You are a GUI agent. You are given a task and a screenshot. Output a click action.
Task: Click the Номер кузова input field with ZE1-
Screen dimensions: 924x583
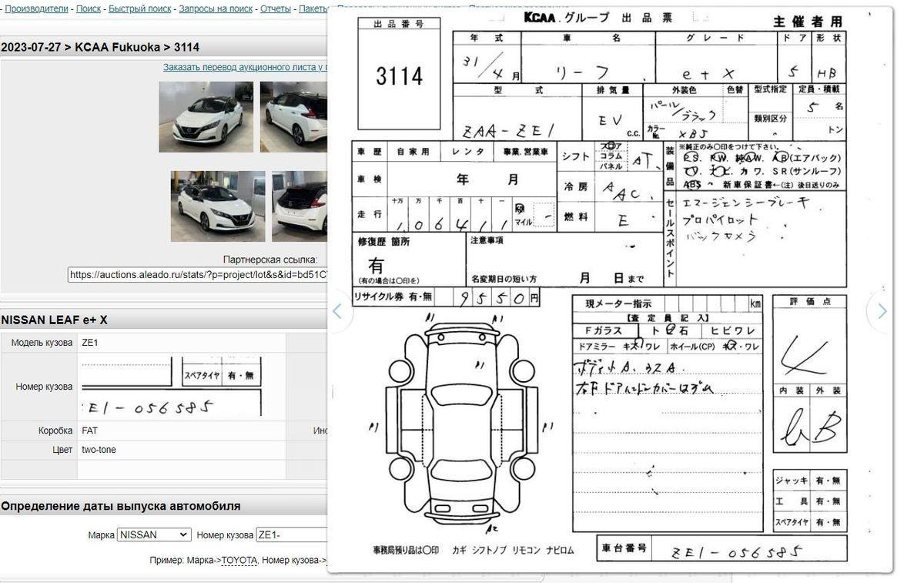(x=292, y=534)
